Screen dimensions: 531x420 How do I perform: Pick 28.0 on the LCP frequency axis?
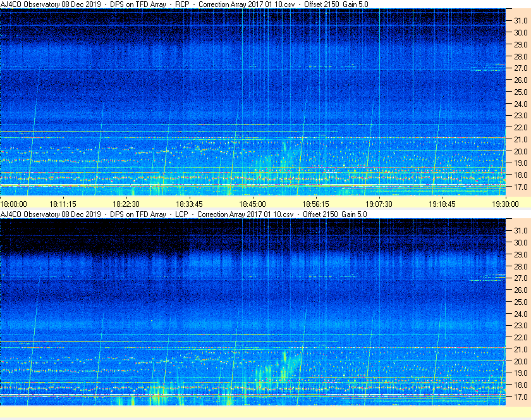521,266
